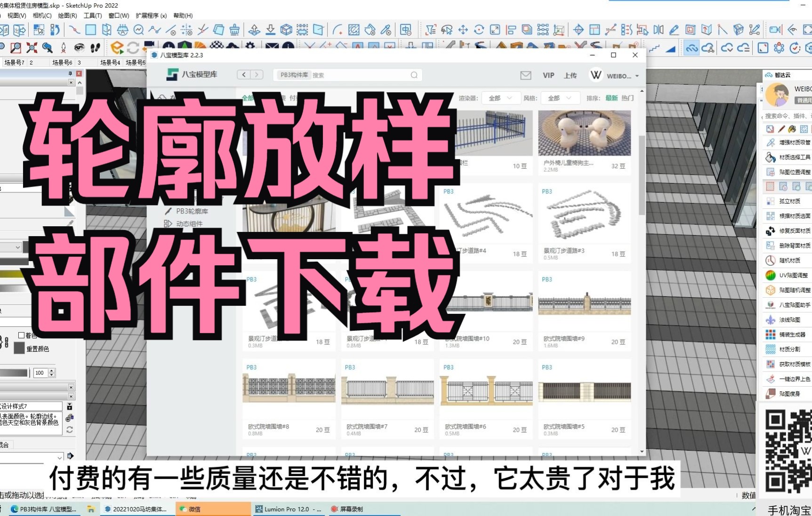The height and width of the screenshot is (516, 812).
Task: Click the blue cloud link icon
Action: click(x=691, y=48)
